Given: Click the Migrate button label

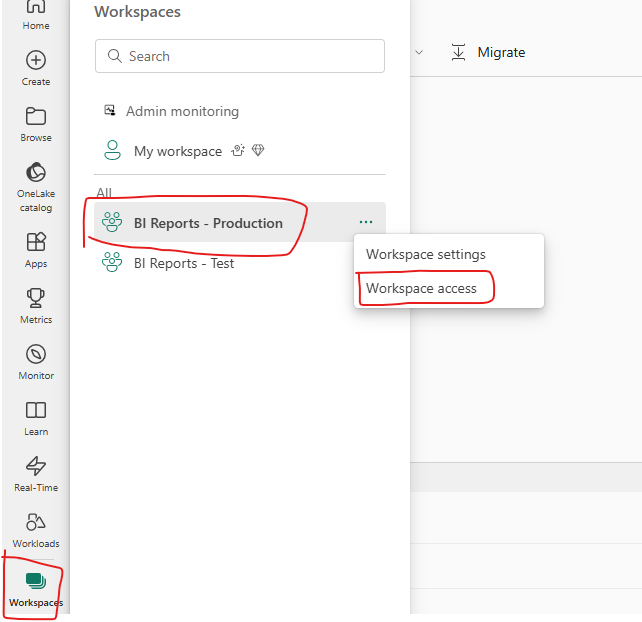Looking at the screenshot, I should click(501, 52).
